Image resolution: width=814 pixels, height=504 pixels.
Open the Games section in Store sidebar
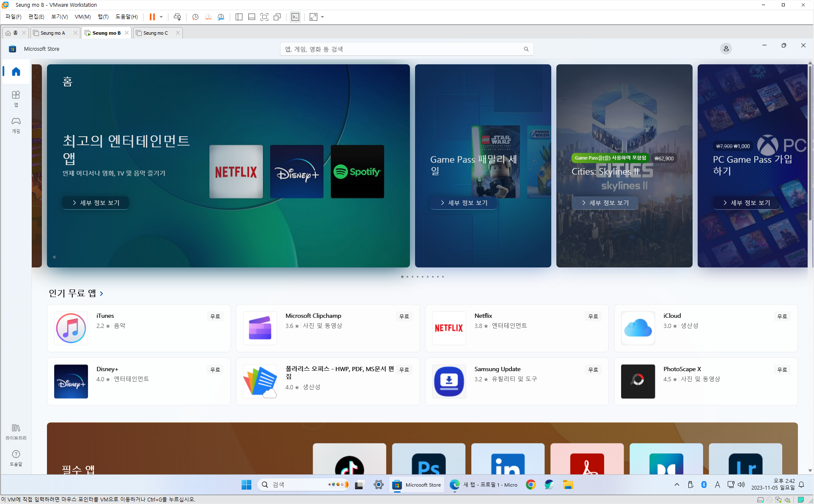coord(16,125)
